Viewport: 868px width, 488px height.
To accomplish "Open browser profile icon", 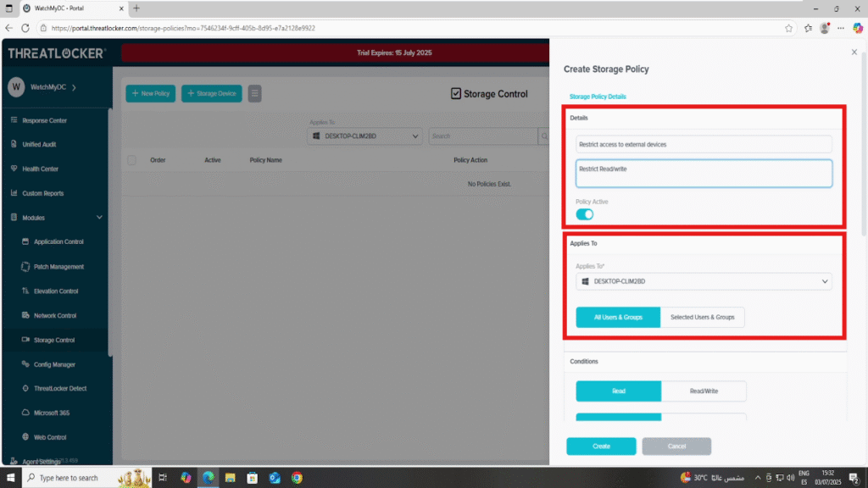I will pos(825,28).
